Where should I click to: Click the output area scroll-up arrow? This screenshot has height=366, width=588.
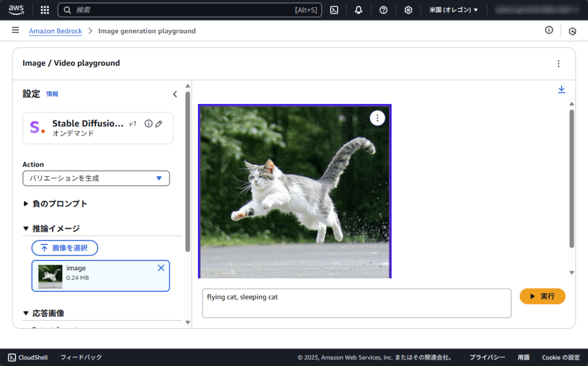click(571, 104)
